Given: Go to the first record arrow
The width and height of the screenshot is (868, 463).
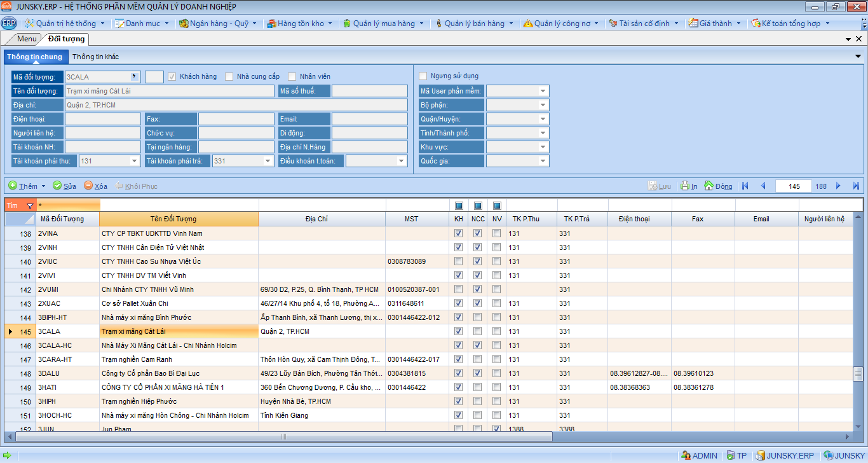Looking at the screenshot, I should tap(745, 186).
